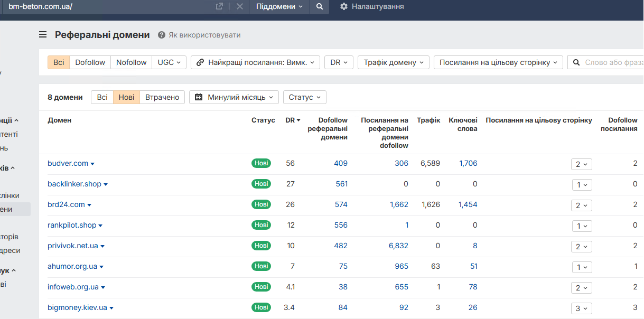The height and width of the screenshot is (319, 644).
Task: Click value 6,832 in privivok.net.ua row
Action: pos(398,246)
